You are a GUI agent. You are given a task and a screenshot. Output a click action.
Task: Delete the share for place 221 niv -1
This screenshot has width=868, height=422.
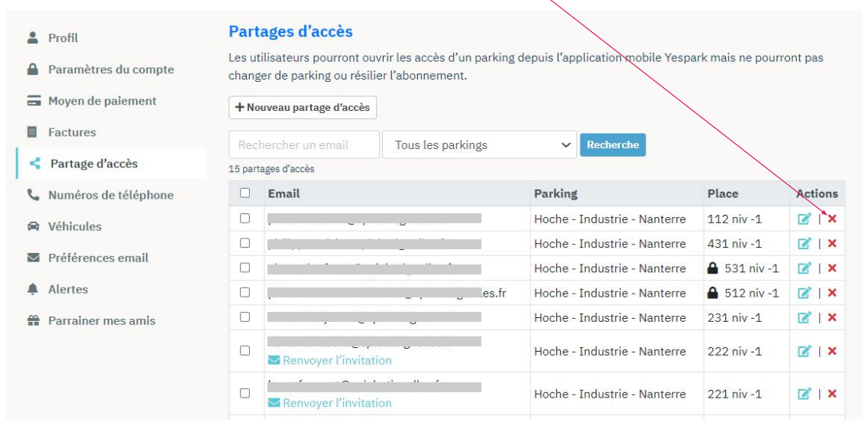(831, 394)
